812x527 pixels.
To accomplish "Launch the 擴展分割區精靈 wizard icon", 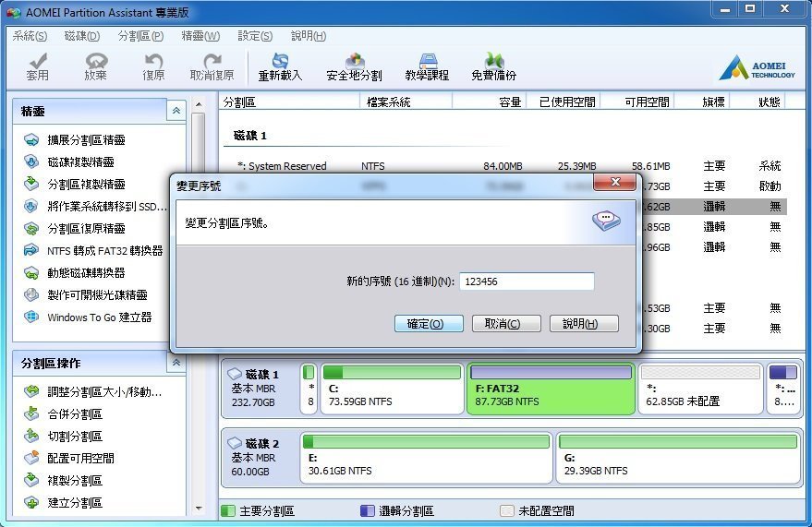I will [31, 139].
